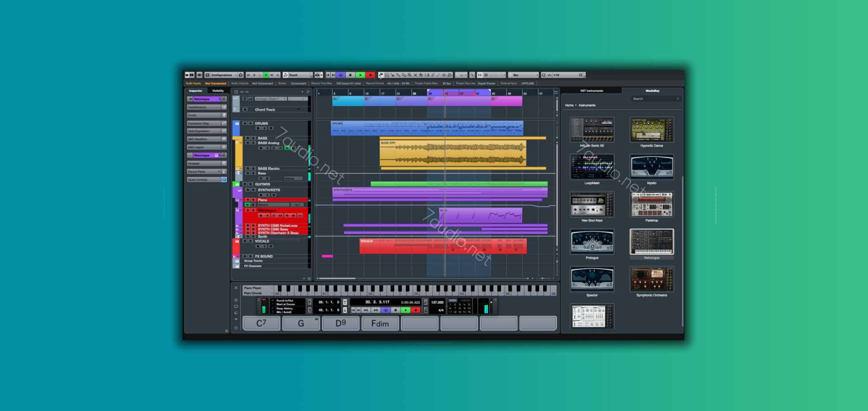
Task: Open the Piano Player dropdown
Action: (258, 288)
